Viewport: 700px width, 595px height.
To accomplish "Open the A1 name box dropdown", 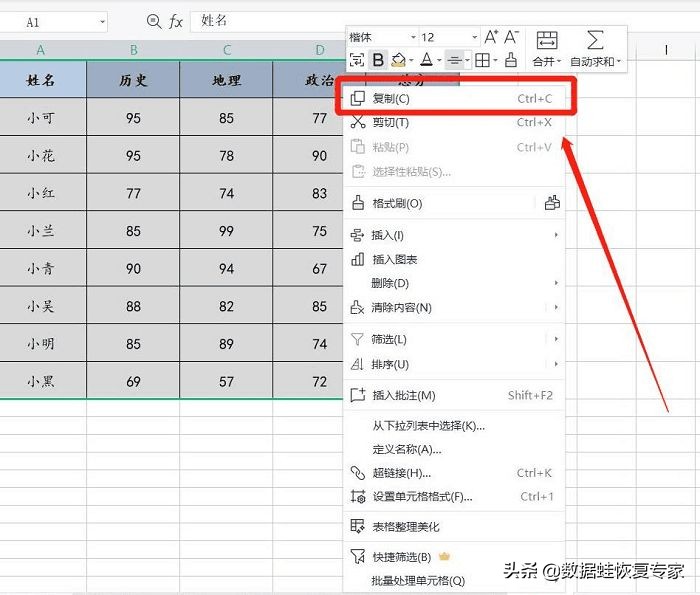I will click(x=102, y=22).
